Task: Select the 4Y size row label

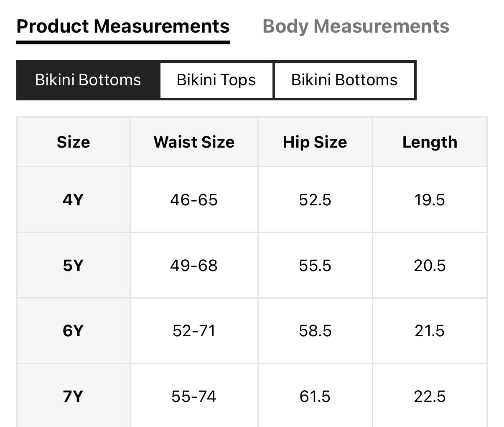Action: coord(73,199)
